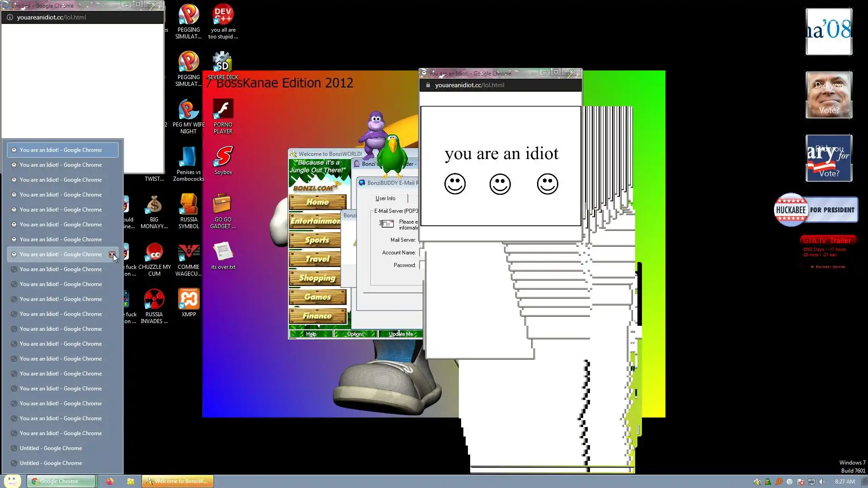Click the Start button smiley orb
The image size is (868, 488).
coord(12,481)
